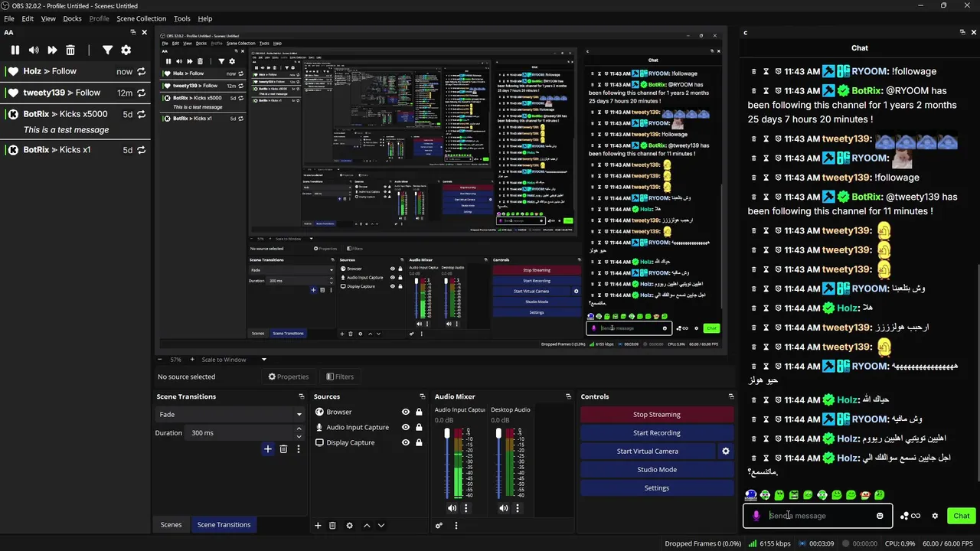The image size is (980, 551).
Task: Add a new source
Action: 318,526
